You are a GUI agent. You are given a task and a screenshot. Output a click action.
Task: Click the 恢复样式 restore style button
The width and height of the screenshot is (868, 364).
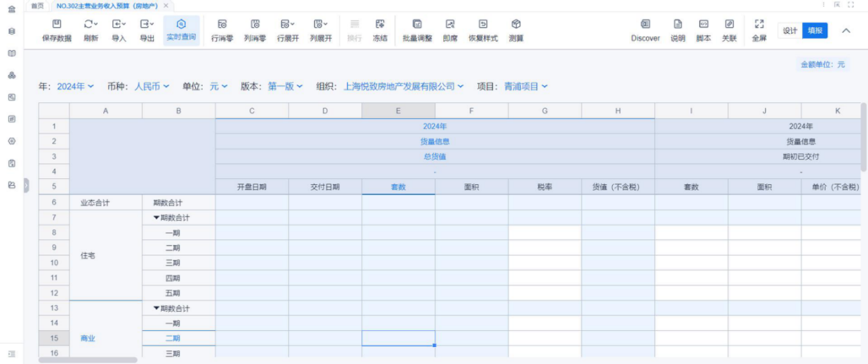pyautogui.click(x=483, y=25)
